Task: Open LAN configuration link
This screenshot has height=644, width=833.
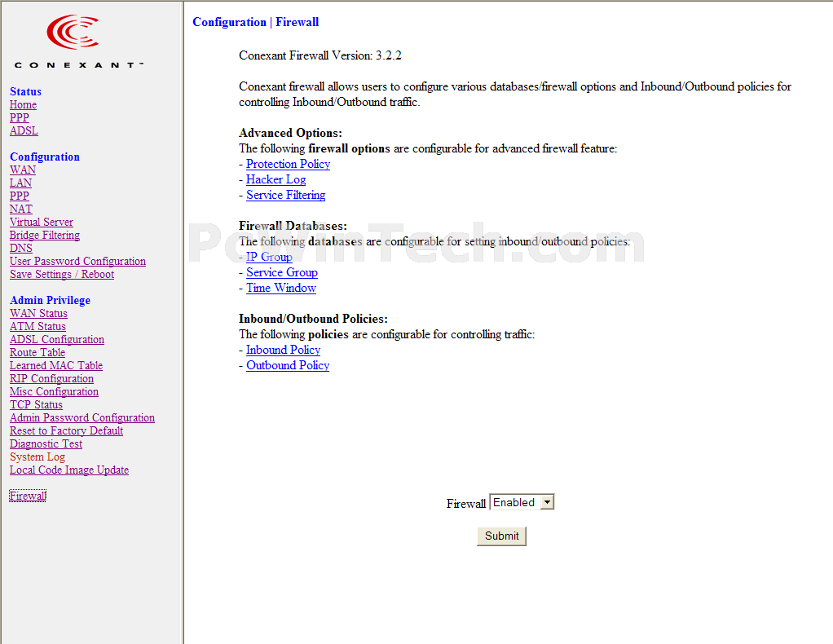Action: tap(20, 183)
